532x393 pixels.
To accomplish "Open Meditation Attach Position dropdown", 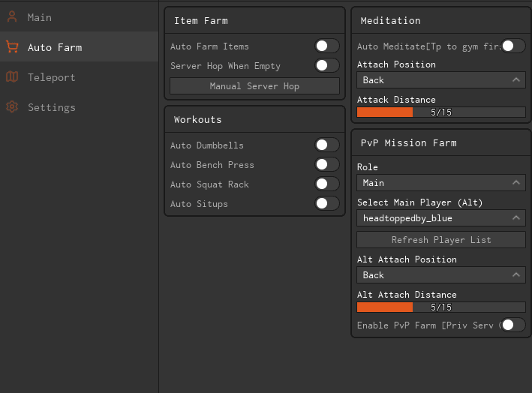I will [x=440, y=80].
